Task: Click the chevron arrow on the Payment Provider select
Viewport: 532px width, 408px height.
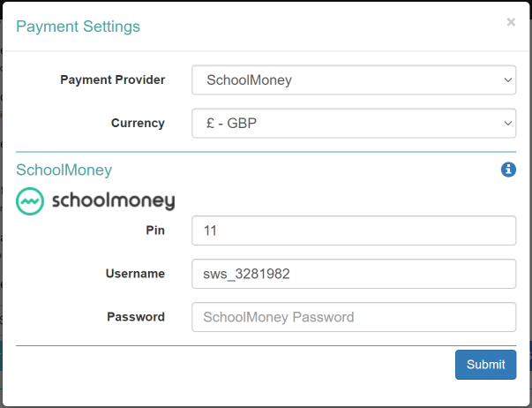Action: tap(508, 80)
